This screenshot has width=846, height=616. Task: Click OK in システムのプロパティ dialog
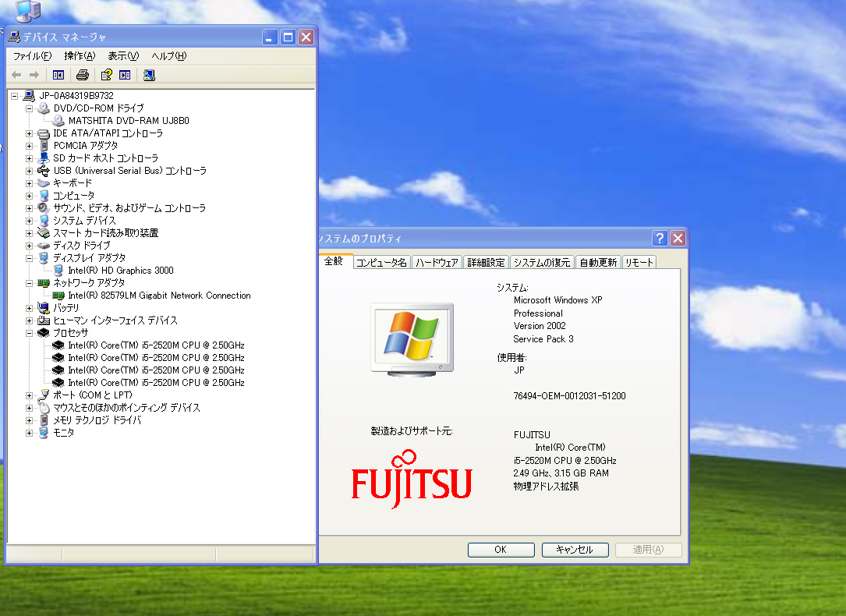tap(501, 550)
